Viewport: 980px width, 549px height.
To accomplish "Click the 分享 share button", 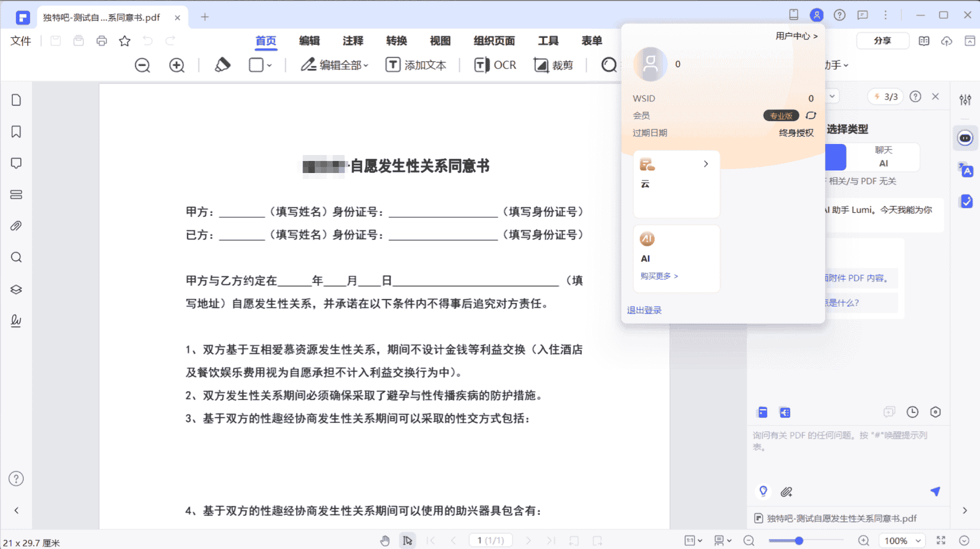I will coord(883,40).
